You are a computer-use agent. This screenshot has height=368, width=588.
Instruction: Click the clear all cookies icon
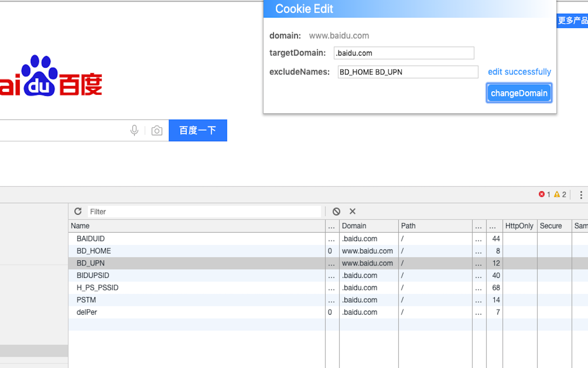[x=336, y=211]
